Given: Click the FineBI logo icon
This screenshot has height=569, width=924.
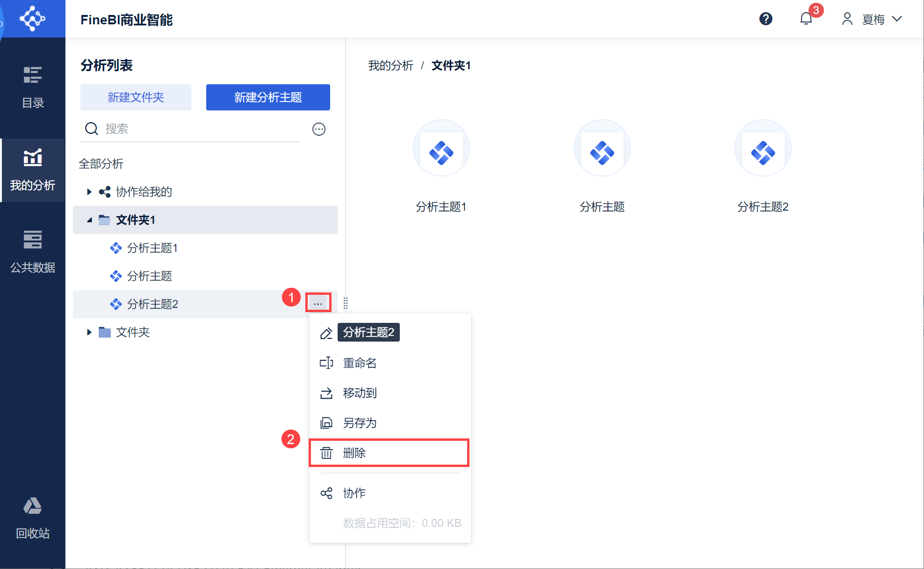Looking at the screenshot, I should (x=32, y=19).
